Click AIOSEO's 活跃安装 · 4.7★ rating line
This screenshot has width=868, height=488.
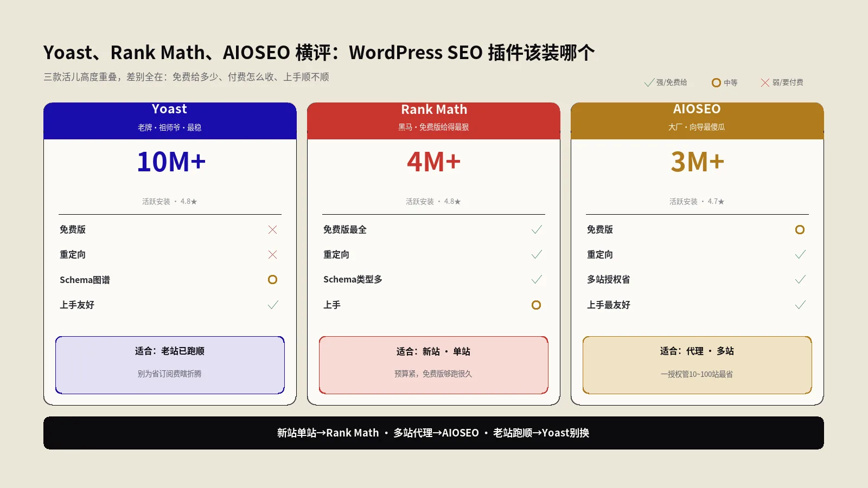coord(697,202)
